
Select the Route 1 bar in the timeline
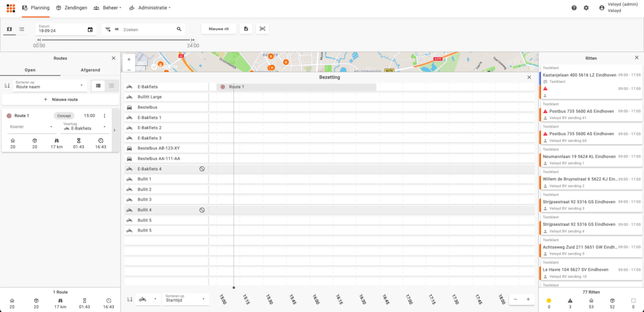[296, 86]
